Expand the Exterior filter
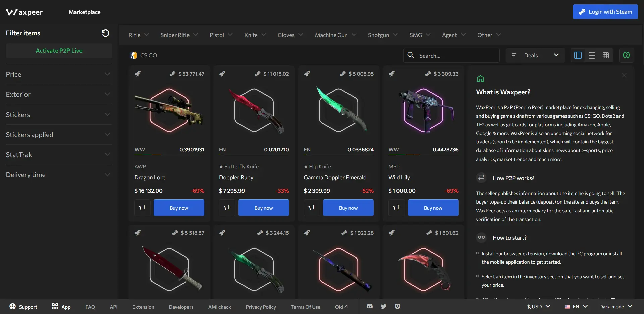This screenshot has height=314, width=644. [x=58, y=94]
